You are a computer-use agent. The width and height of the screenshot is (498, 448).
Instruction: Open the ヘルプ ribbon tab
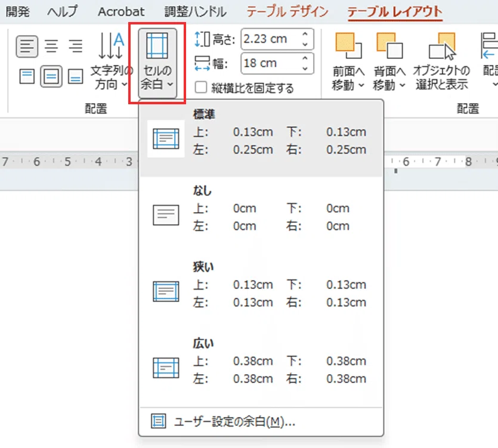coord(63,12)
